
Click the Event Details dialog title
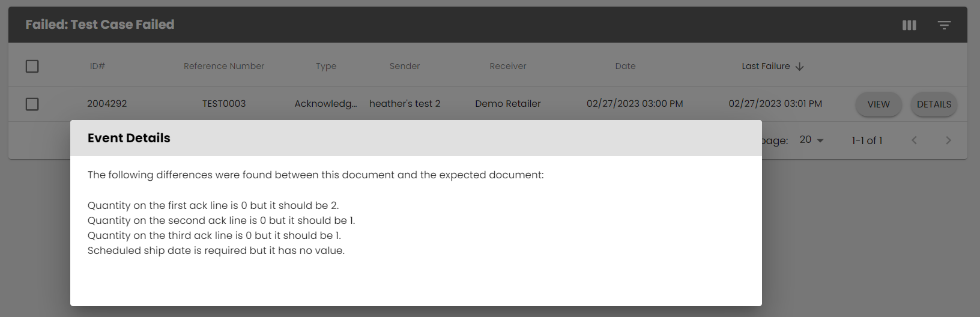point(129,138)
